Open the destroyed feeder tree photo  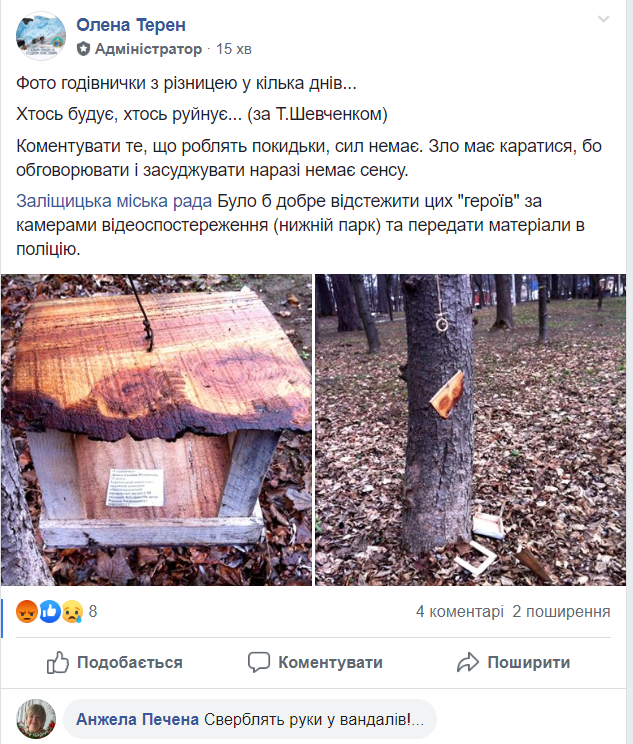(471, 430)
